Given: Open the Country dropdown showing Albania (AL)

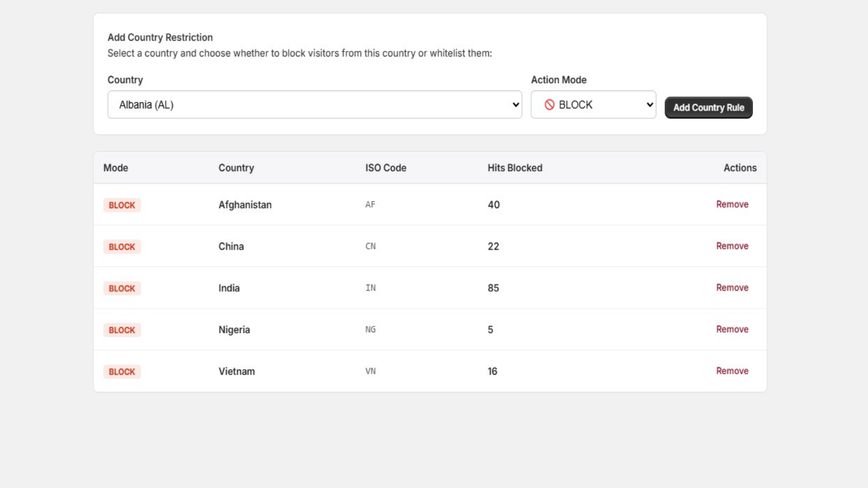Looking at the screenshot, I should 315,105.
